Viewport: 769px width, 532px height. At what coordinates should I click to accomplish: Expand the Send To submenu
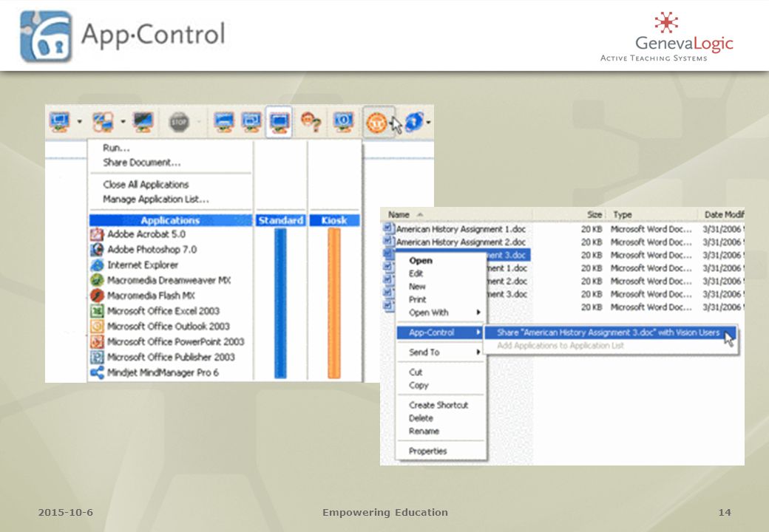(440, 352)
